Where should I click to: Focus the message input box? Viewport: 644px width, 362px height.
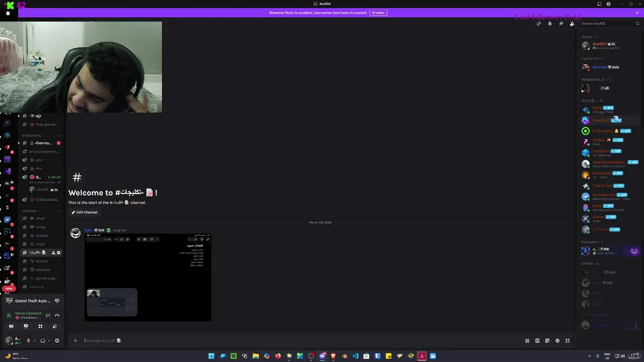click(302, 340)
